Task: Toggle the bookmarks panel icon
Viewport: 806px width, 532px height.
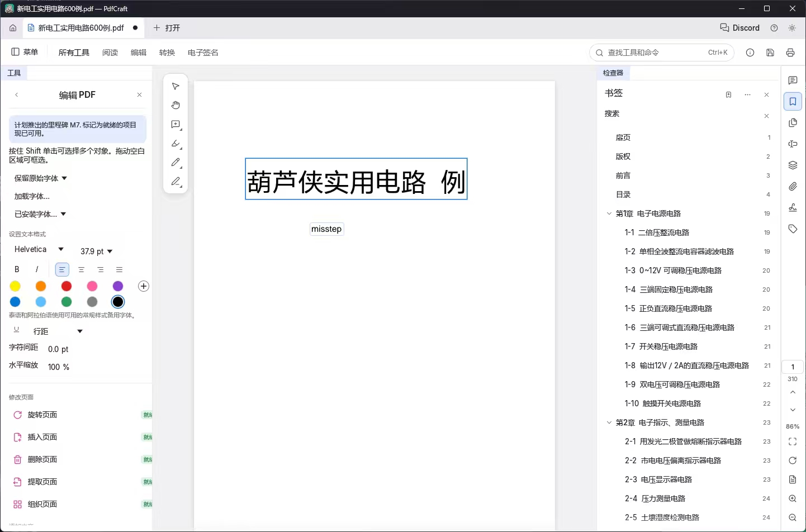Action: pyautogui.click(x=793, y=102)
